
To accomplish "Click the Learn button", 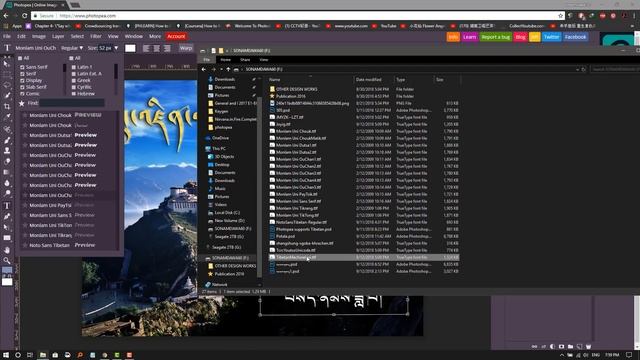I will 469,37.
